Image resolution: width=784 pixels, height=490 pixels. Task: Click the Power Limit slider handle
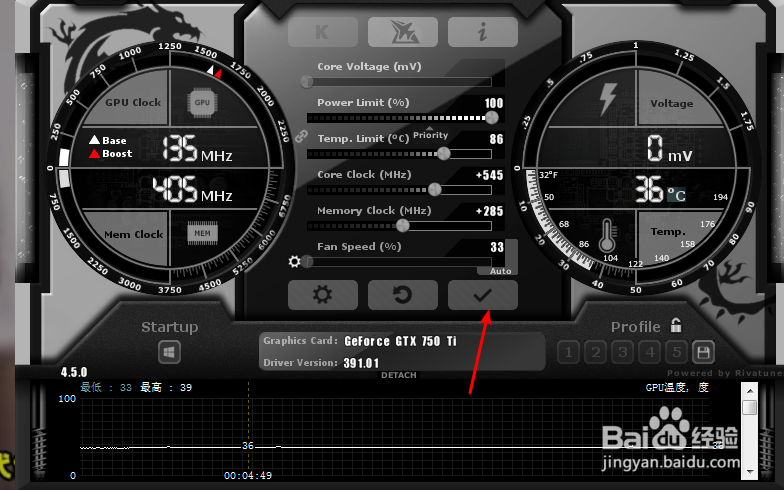492,118
